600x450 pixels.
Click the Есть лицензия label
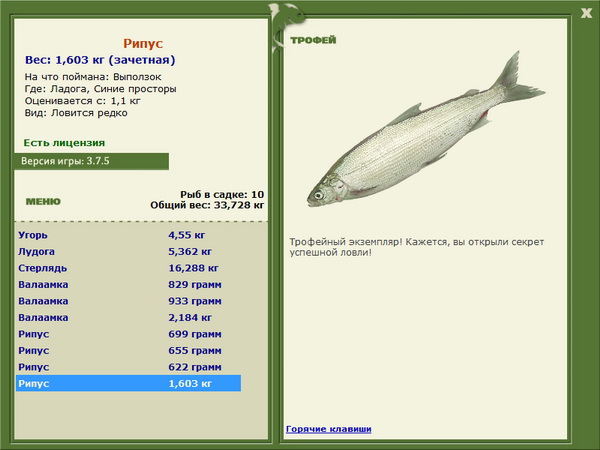tap(64, 143)
